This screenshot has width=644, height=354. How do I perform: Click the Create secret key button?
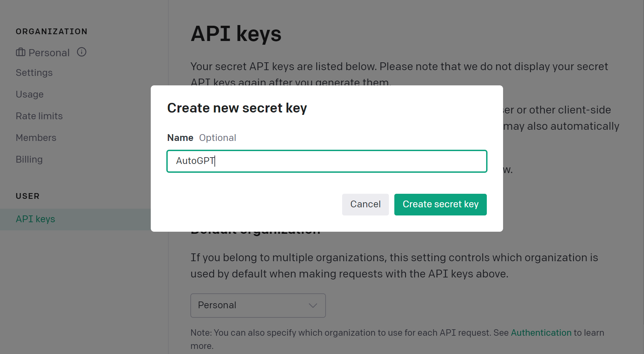click(x=440, y=205)
